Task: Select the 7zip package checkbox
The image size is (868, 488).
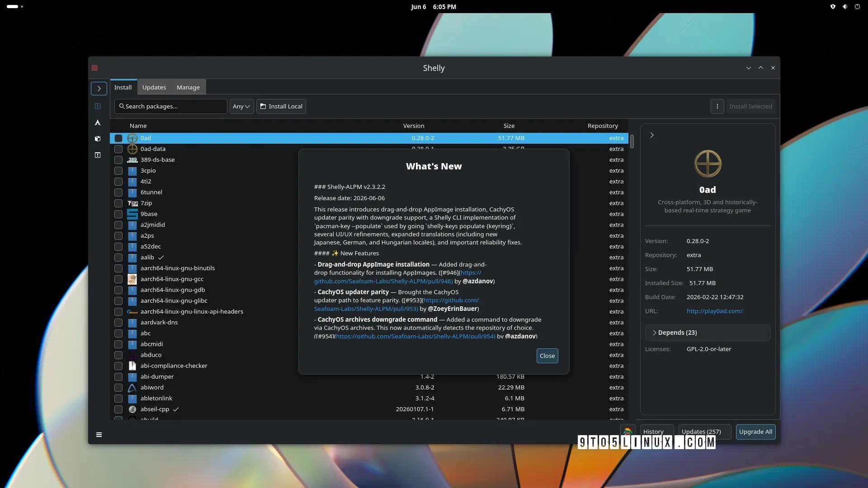Action: [x=118, y=203]
